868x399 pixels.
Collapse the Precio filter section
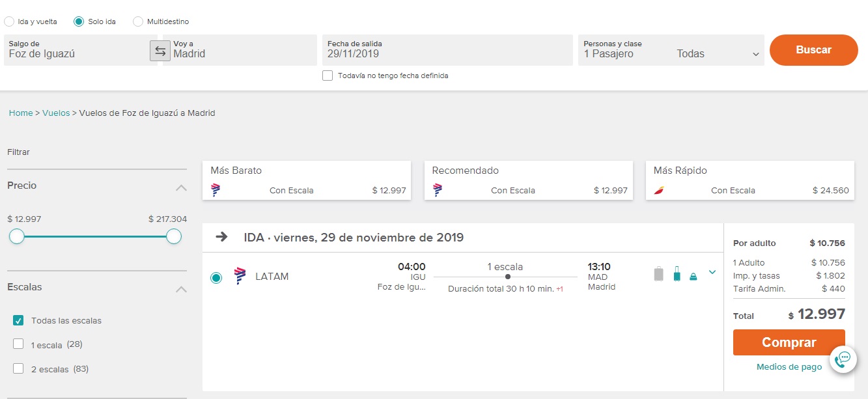tap(181, 187)
